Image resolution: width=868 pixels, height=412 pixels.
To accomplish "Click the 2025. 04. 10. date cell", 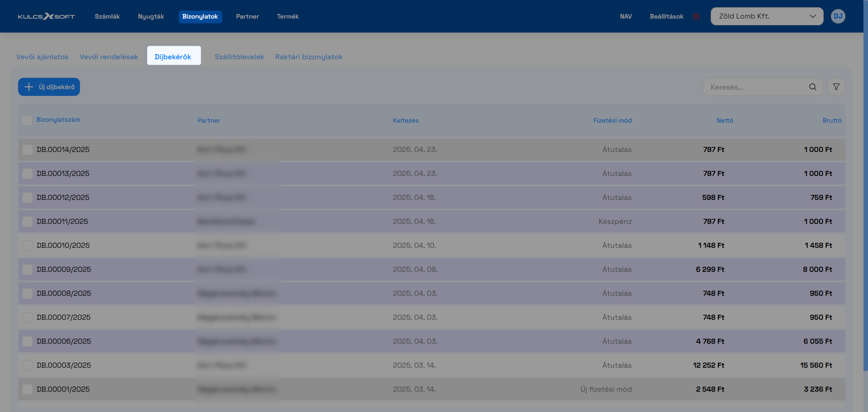I will (415, 246).
